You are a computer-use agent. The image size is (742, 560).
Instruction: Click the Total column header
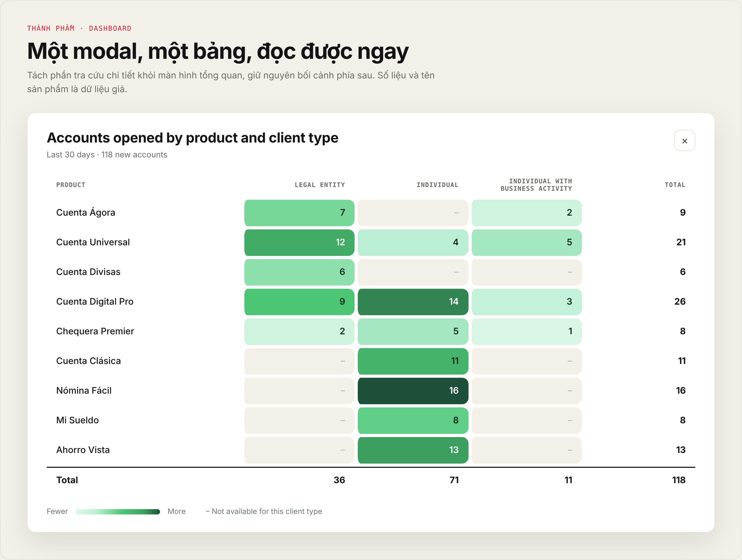pyautogui.click(x=675, y=185)
